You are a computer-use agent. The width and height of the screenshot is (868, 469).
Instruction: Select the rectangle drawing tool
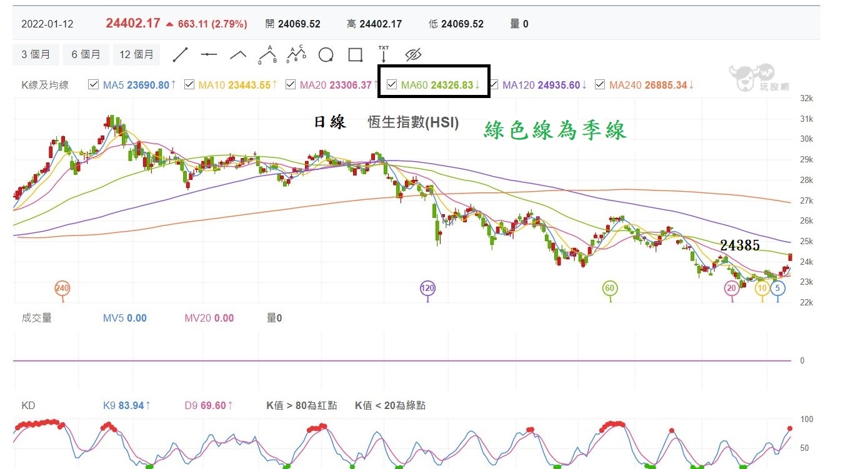tap(354, 54)
